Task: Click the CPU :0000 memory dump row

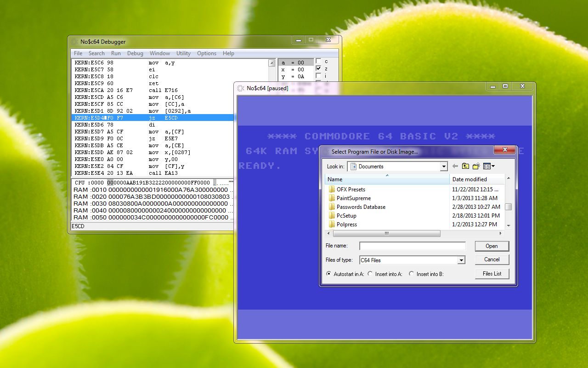Action: 153,183
